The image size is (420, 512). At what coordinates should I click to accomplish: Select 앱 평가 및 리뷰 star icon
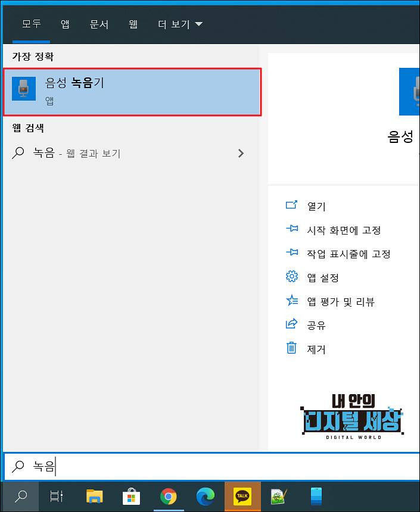pos(292,300)
